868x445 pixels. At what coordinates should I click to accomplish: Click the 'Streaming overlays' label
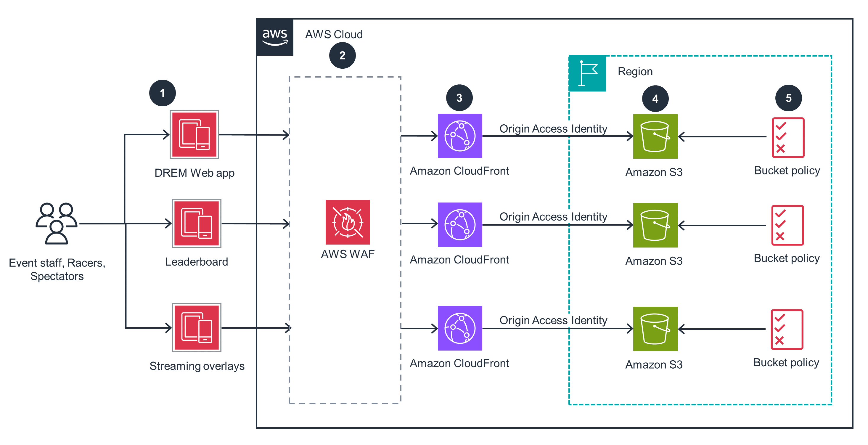point(197,366)
